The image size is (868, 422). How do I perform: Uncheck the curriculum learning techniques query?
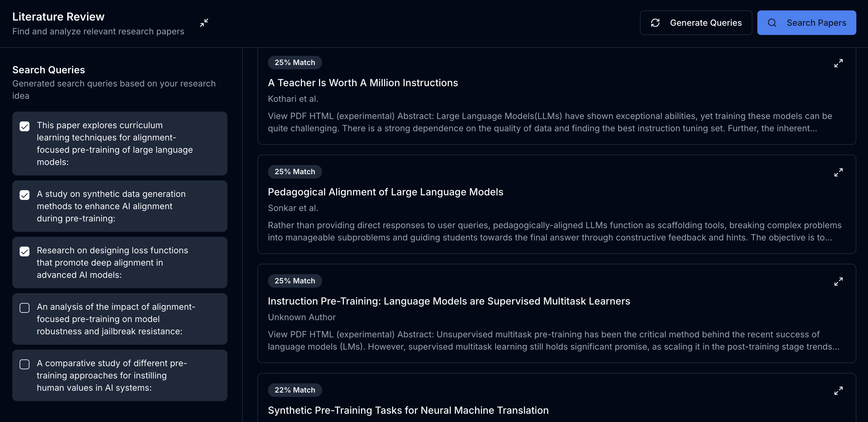coord(25,126)
